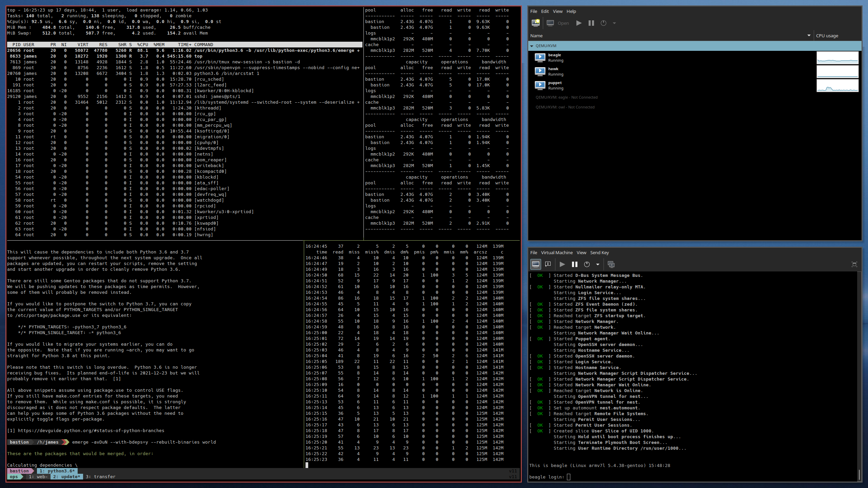Open the Send Key menu

(599, 252)
